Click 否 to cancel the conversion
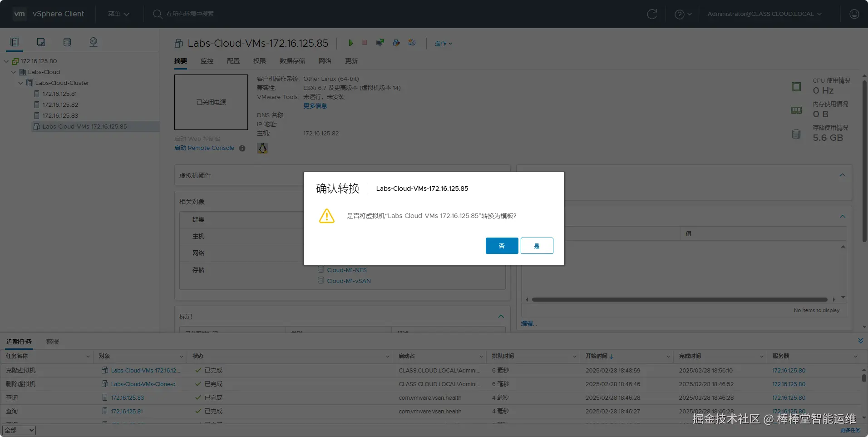 click(x=502, y=246)
